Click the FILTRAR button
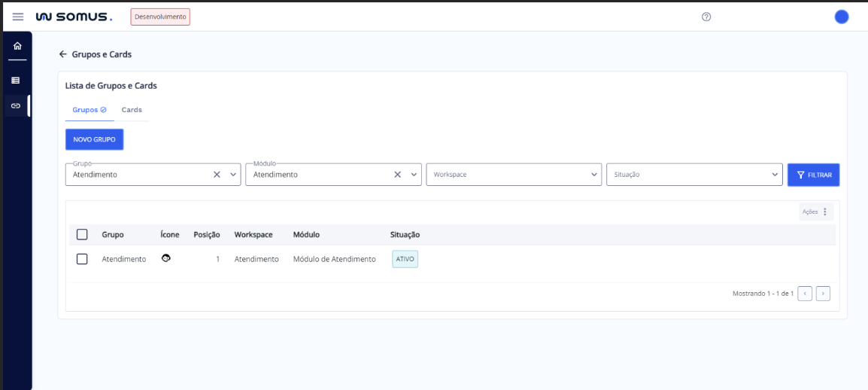Viewport: 868px width, 390px height. (814, 175)
